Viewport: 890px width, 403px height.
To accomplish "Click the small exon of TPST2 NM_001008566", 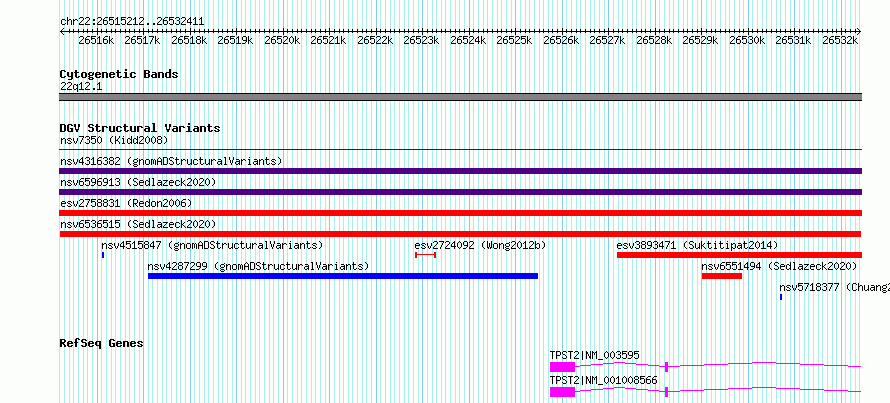I will (x=666, y=392).
